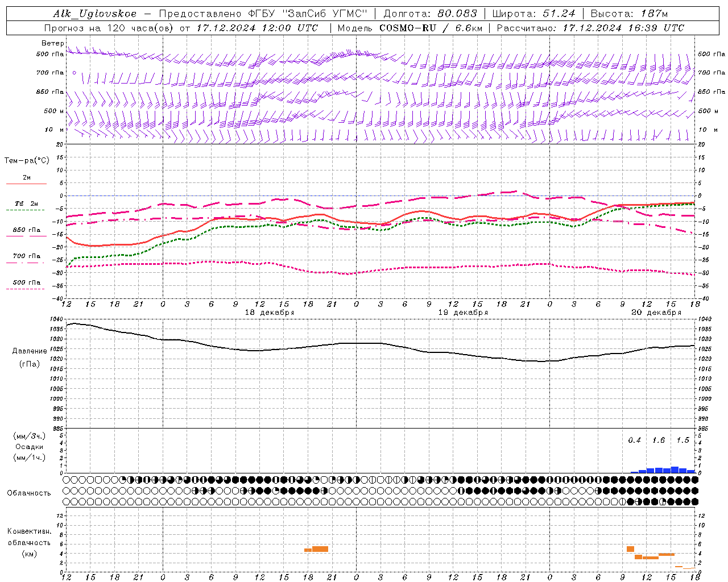Click the Облачность row label
The image size is (728, 582).
click(29, 493)
